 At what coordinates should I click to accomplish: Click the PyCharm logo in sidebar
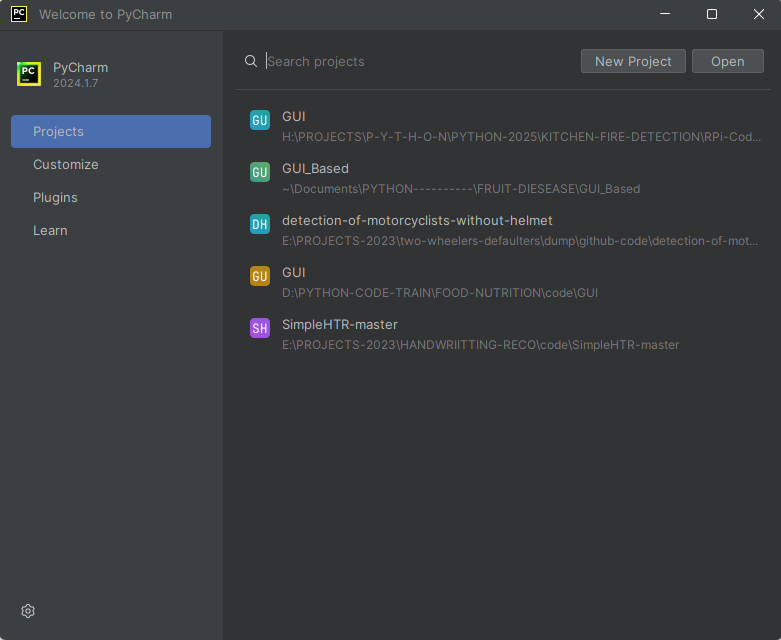pyautogui.click(x=29, y=74)
